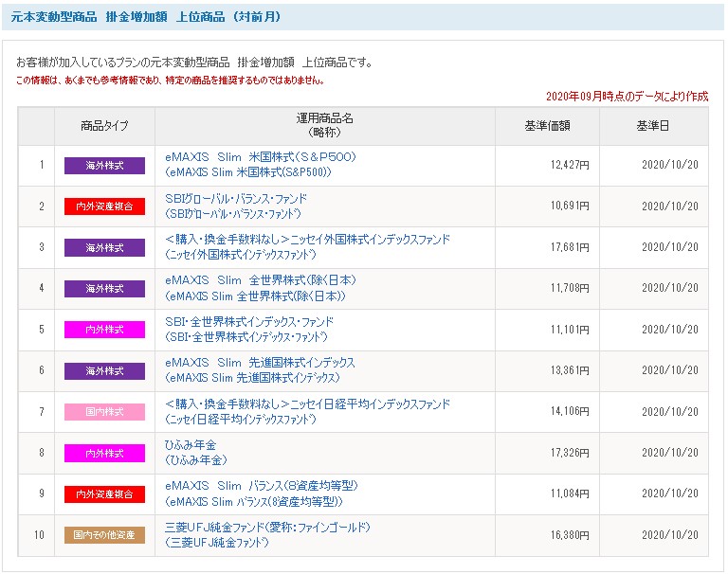
Task: Click the 2020年09月時点のデータにより作成 note
Action: [627, 96]
